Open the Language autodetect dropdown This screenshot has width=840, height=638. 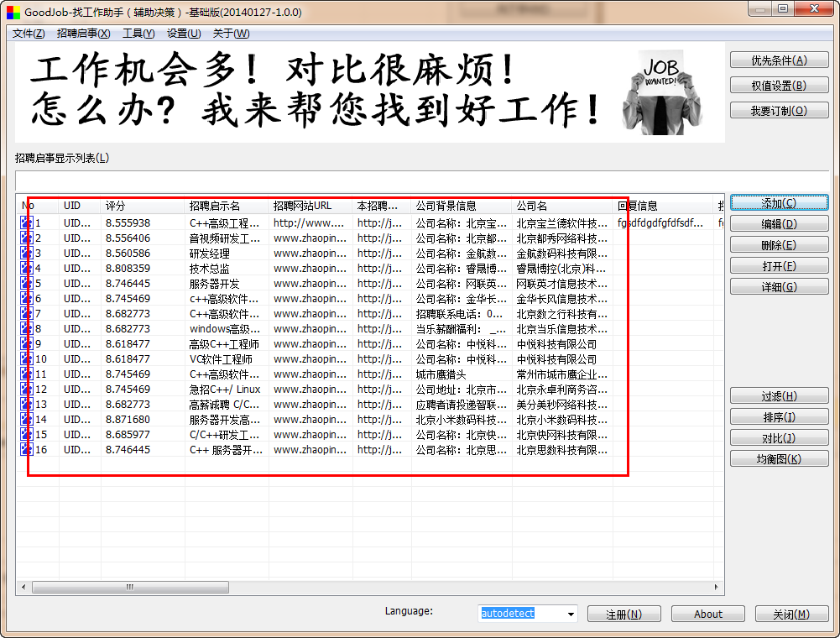coord(571,614)
